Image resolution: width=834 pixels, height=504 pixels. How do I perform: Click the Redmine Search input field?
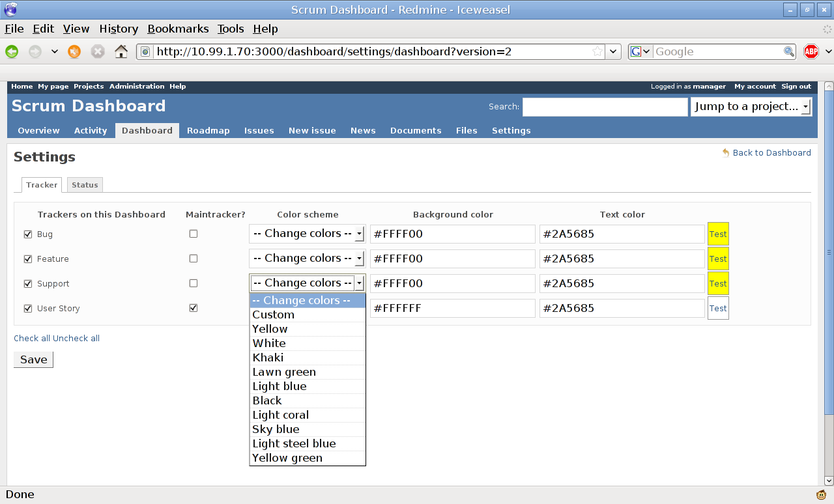[x=605, y=107]
